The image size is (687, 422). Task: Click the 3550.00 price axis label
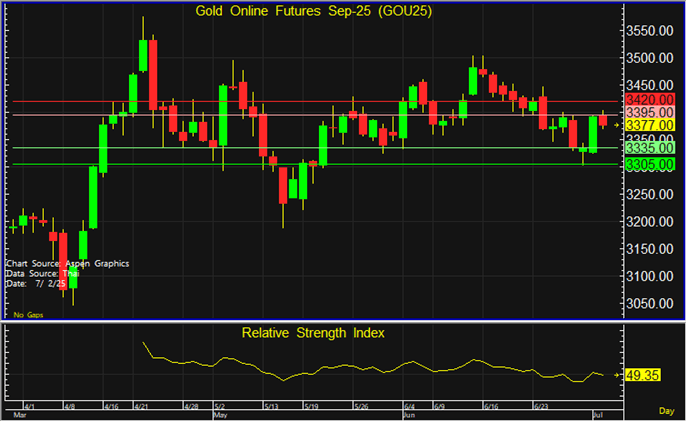pyautogui.click(x=649, y=31)
